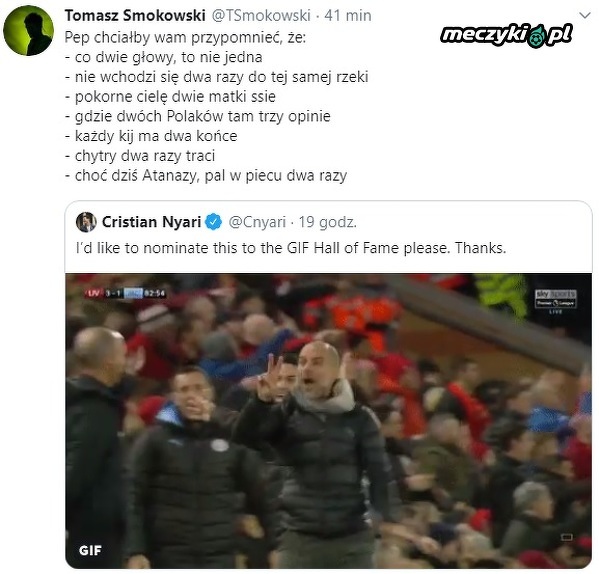Play the embedded GIF of the coach

tap(329, 421)
